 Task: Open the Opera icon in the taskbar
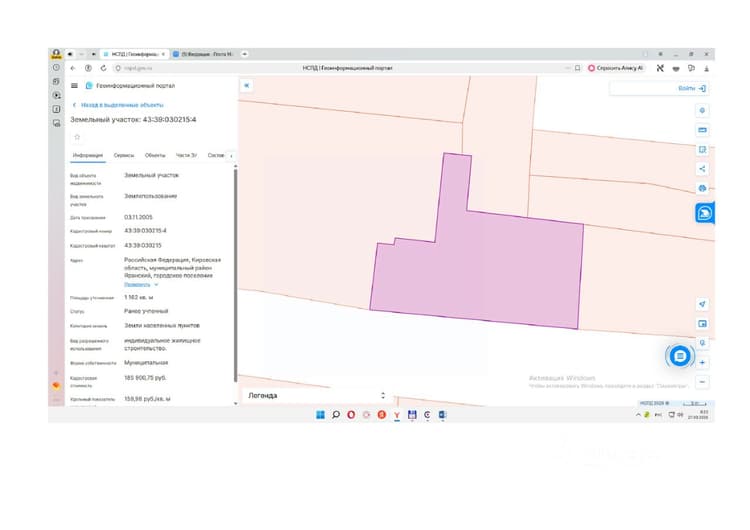(351, 415)
